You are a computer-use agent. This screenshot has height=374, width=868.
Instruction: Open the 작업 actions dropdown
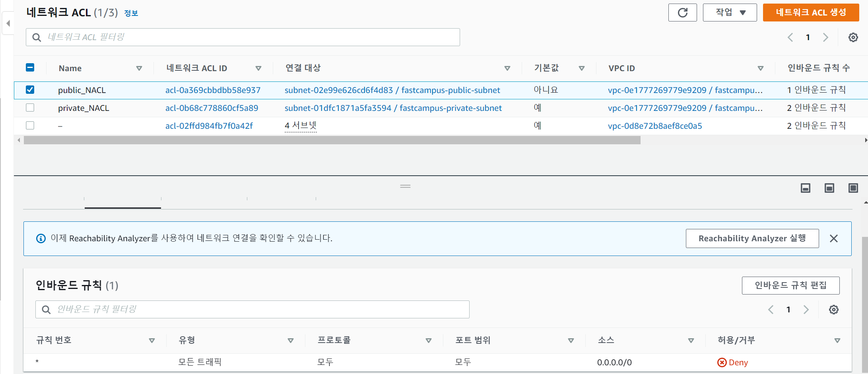coord(730,13)
